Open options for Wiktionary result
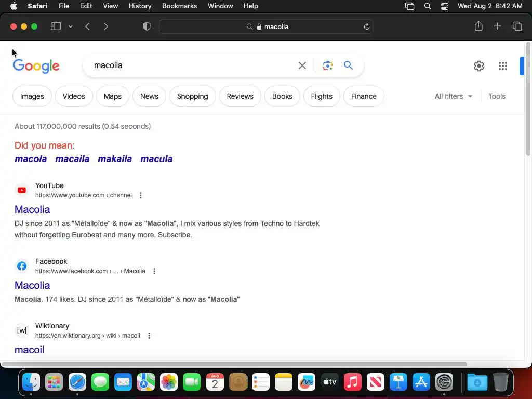 149,336
